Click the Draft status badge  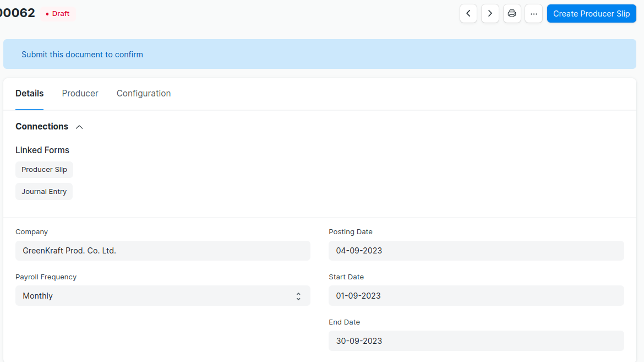tap(58, 14)
